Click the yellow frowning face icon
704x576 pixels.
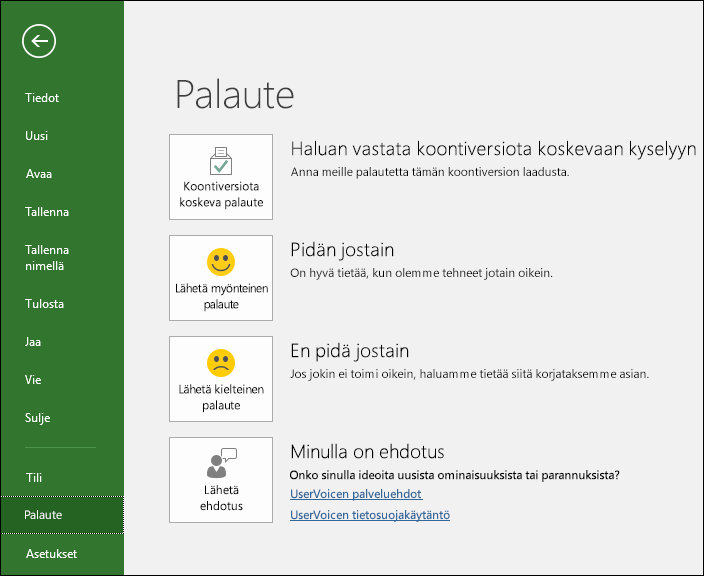(x=221, y=363)
